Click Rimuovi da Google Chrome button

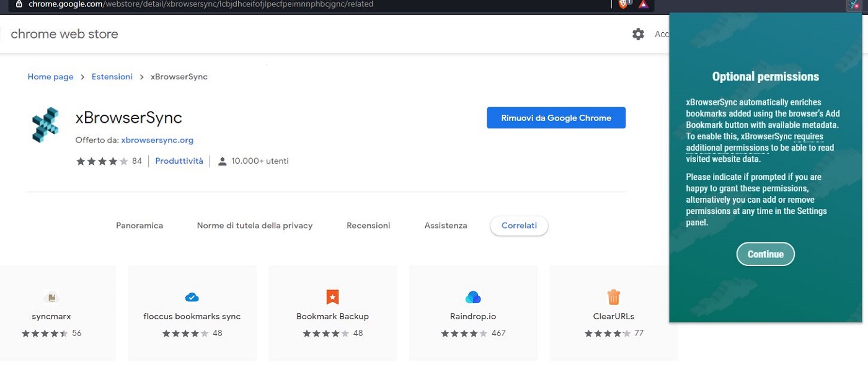(x=556, y=118)
